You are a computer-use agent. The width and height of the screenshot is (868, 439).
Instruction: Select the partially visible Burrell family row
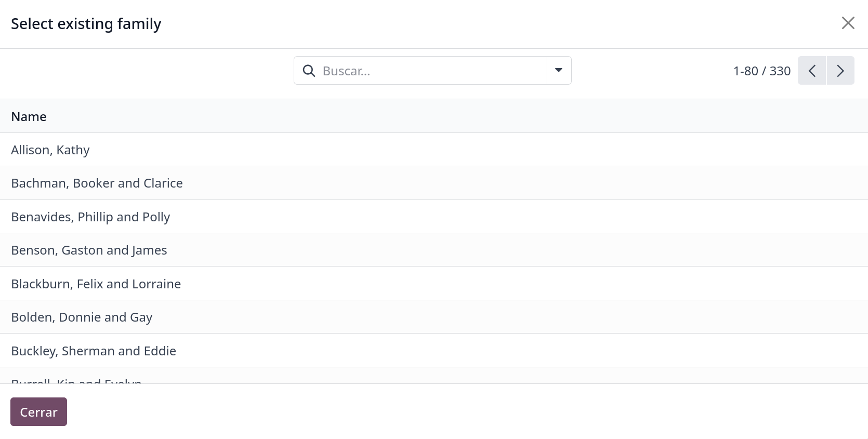76,380
